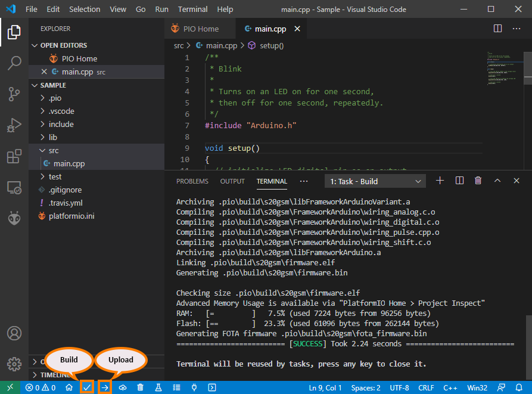Split the editor right
The width and height of the screenshot is (532, 394).
[x=497, y=29]
